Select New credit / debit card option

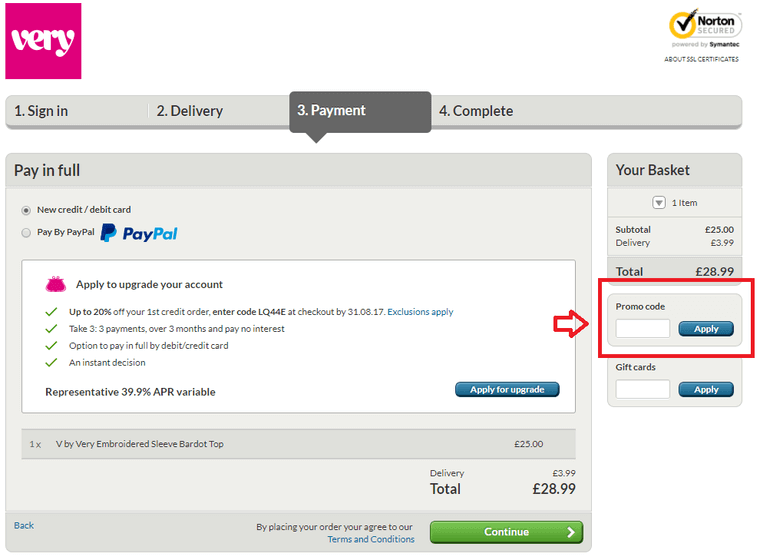(x=26, y=210)
